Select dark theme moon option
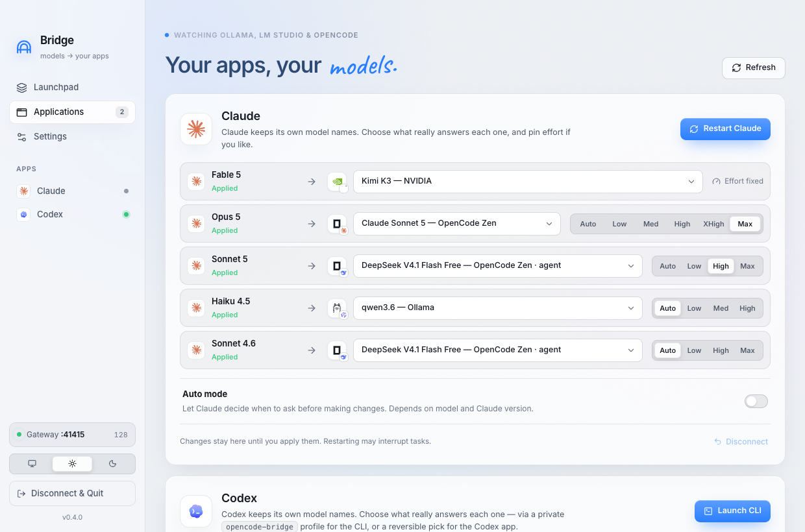Screen dimensions: 805x532 point(112,463)
